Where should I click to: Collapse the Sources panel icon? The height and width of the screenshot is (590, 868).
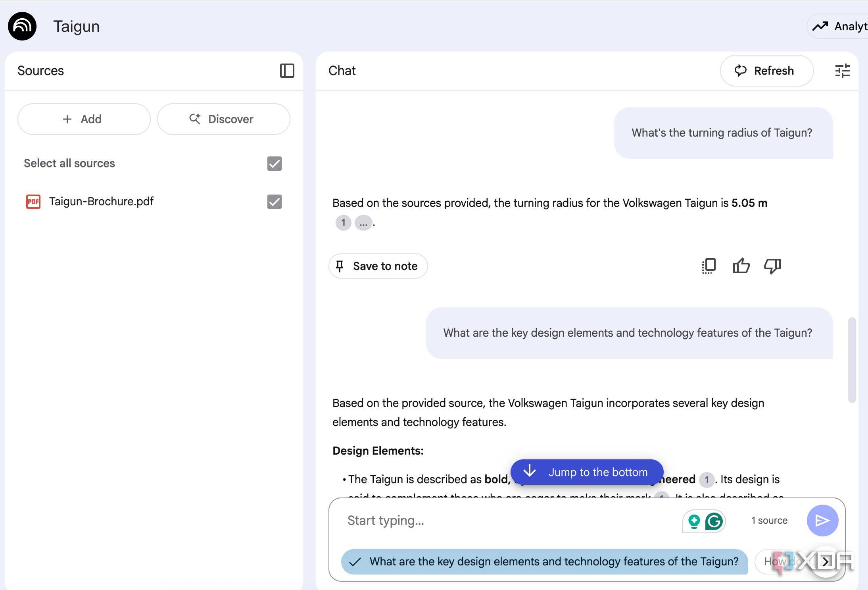tap(287, 71)
